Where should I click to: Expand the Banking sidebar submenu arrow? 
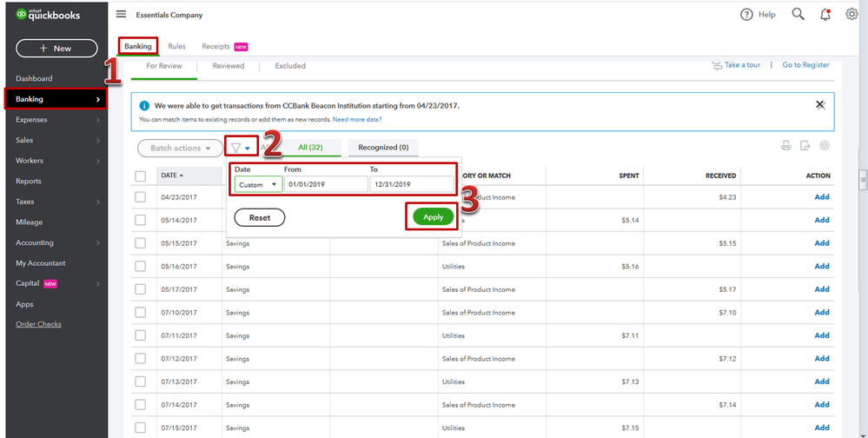[98, 100]
